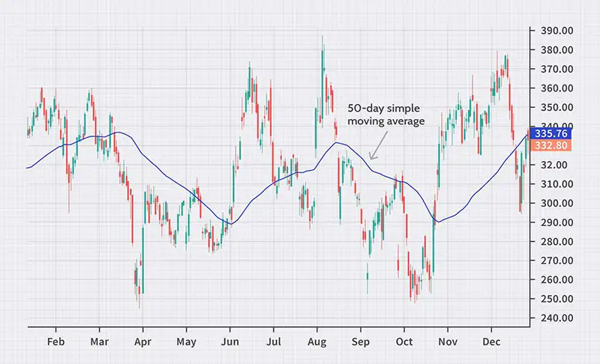Click the 370.00 price axis label
Screen dimensions: 600x364
click(x=556, y=69)
